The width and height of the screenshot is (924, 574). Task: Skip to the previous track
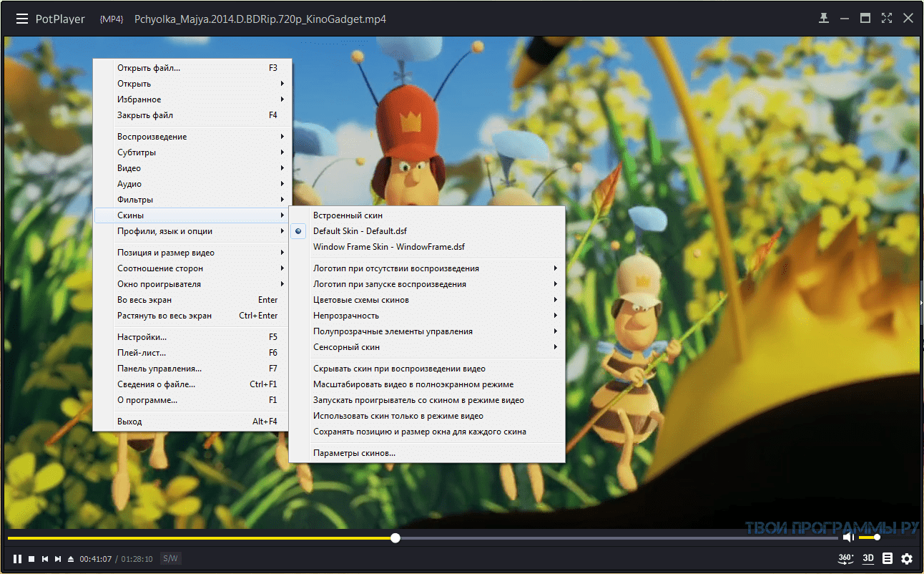(x=44, y=559)
